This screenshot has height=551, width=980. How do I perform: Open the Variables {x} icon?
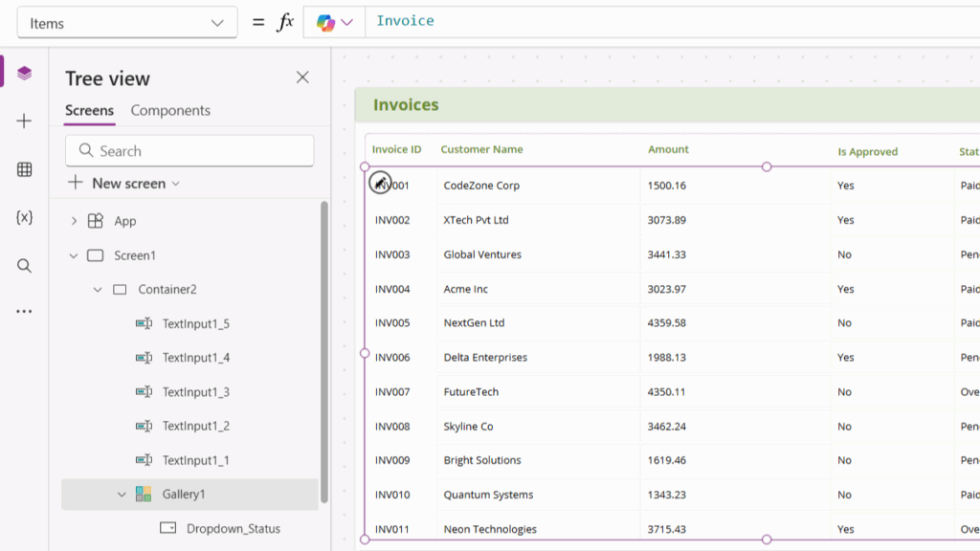[24, 217]
